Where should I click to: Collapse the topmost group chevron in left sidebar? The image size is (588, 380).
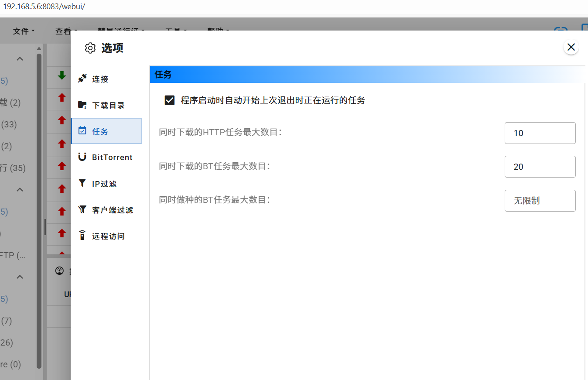[x=20, y=59]
